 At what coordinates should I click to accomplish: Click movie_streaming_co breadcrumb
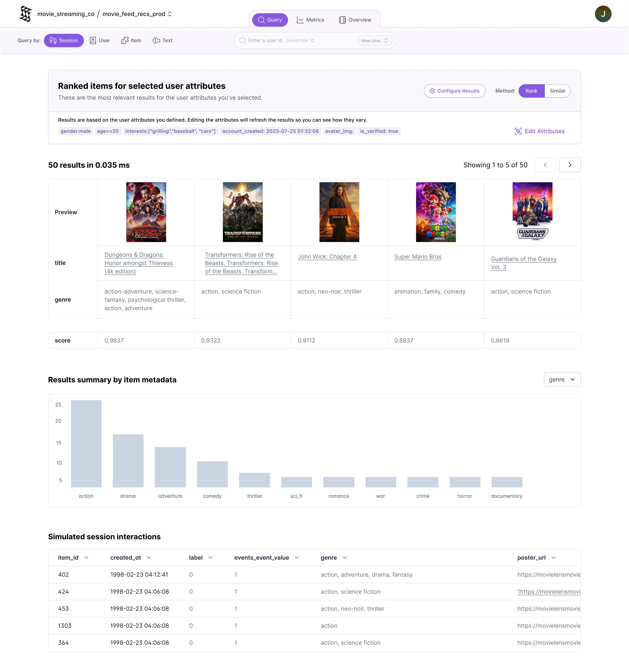click(x=66, y=14)
